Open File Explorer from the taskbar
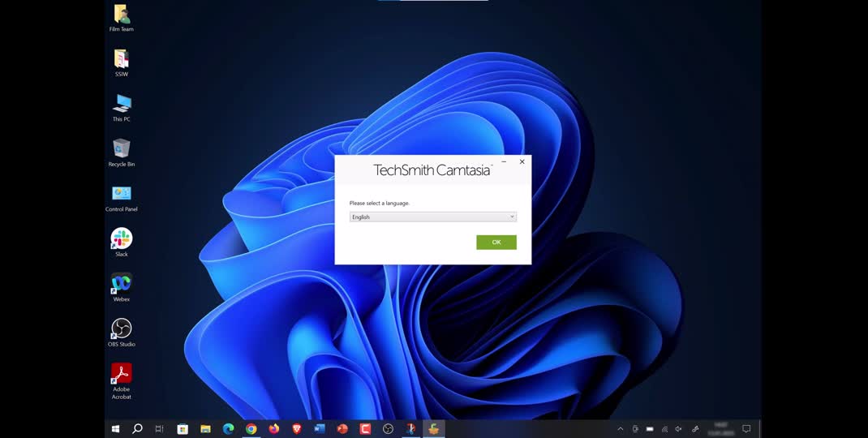Image resolution: width=868 pixels, height=438 pixels. [x=205, y=428]
